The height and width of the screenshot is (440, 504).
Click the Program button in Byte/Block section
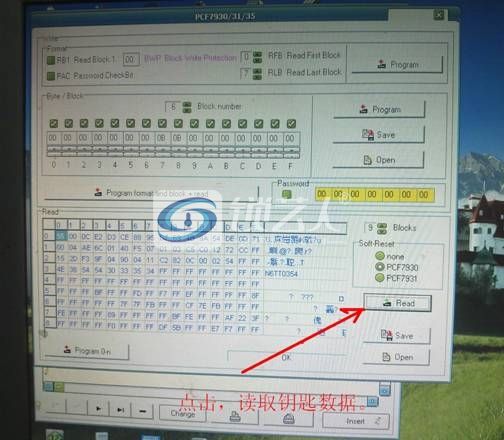pos(379,109)
